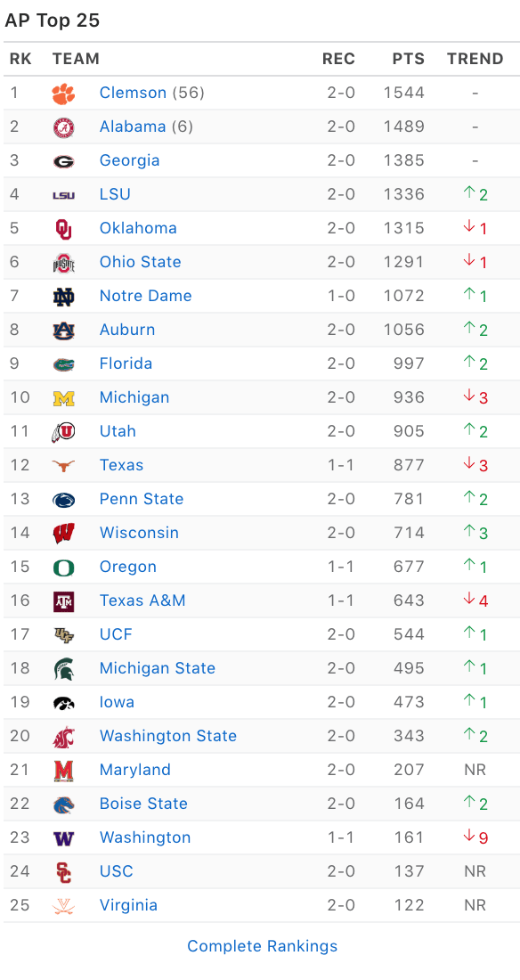Image resolution: width=520 pixels, height=980 pixels.
Task: Open the Texas A&M team link
Action: click(142, 600)
